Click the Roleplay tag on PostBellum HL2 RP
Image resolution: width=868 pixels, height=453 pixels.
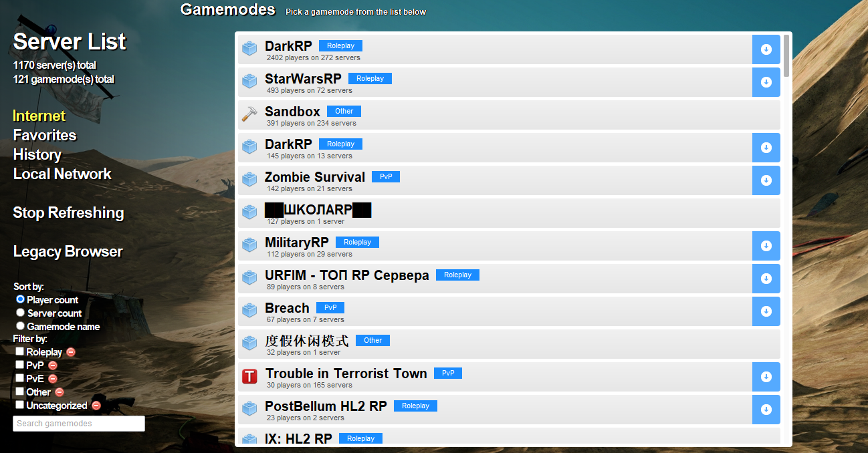415,406
